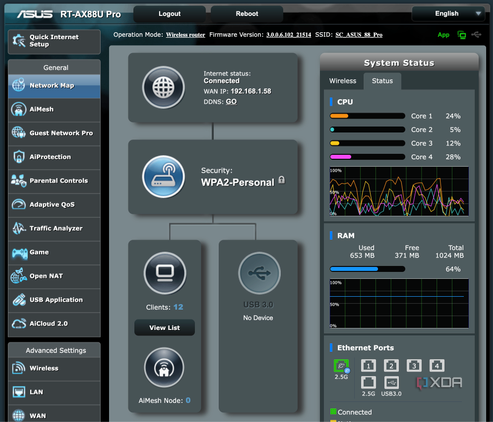
Task: Click the AiProtection shield icon
Action: (x=19, y=157)
